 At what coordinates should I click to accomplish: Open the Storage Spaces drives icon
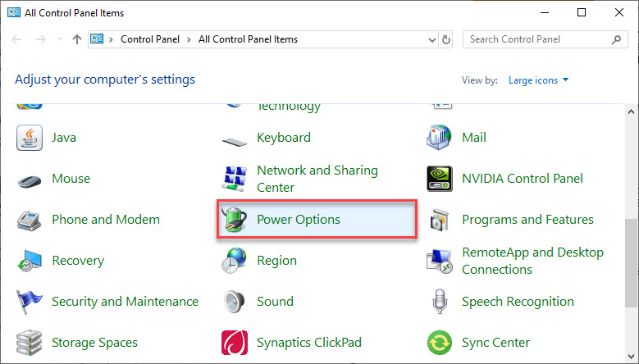[x=30, y=343]
